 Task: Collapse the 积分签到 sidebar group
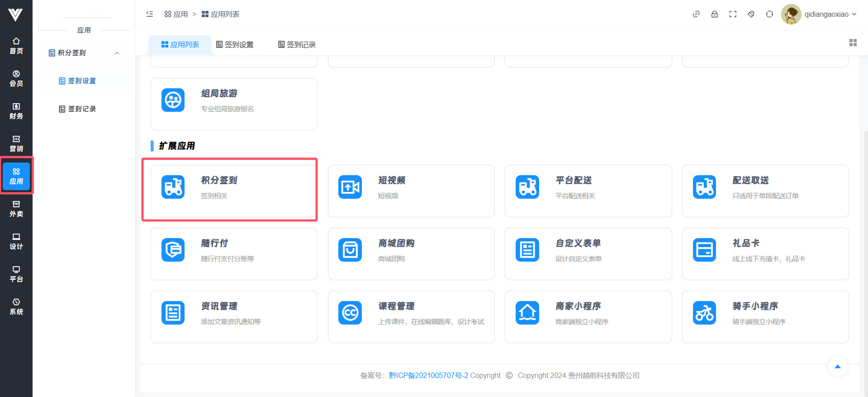(x=117, y=53)
